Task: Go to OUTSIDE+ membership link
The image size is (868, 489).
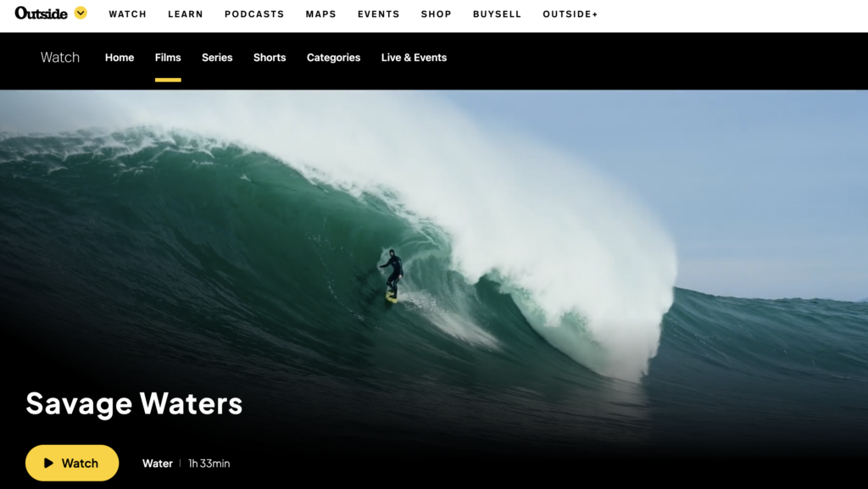Action: 570,14
